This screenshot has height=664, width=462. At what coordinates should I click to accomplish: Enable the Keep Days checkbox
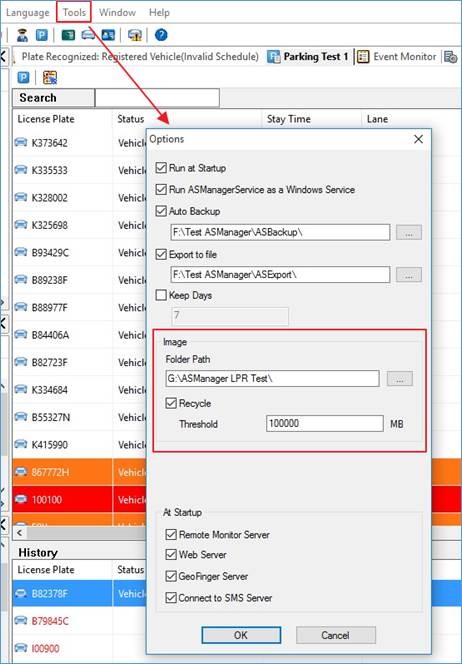coord(161,295)
